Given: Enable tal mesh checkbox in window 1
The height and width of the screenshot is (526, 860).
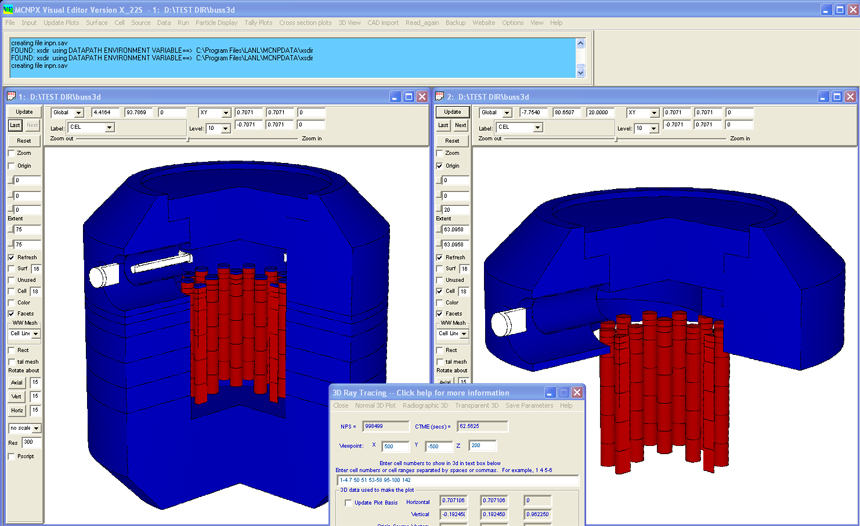Looking at the screenshot, I should point(12,362).
